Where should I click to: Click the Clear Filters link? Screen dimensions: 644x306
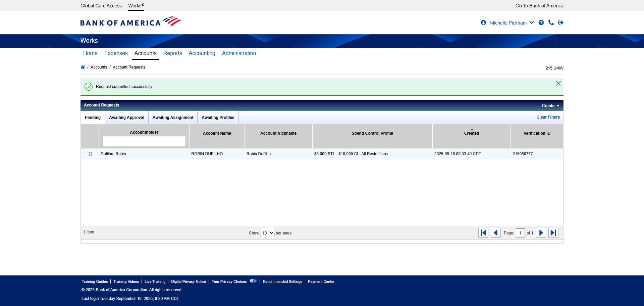(548, 117)
